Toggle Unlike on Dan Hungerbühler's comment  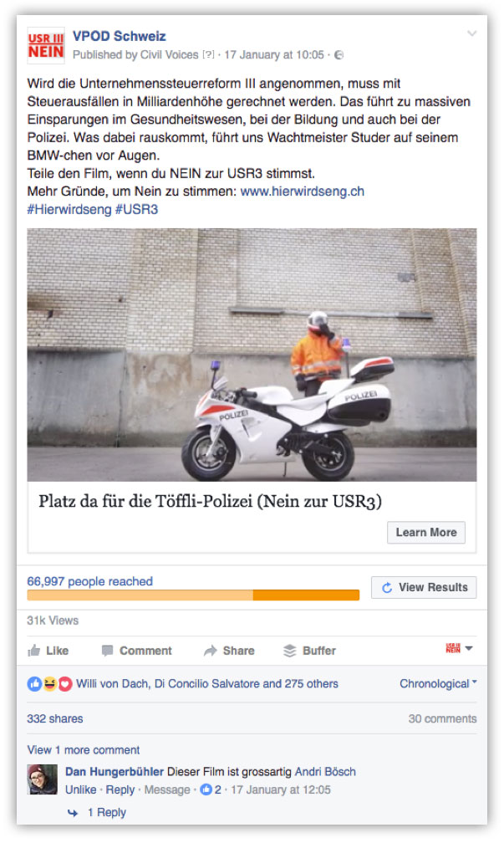pyautogui.click(x=80, y=789)
